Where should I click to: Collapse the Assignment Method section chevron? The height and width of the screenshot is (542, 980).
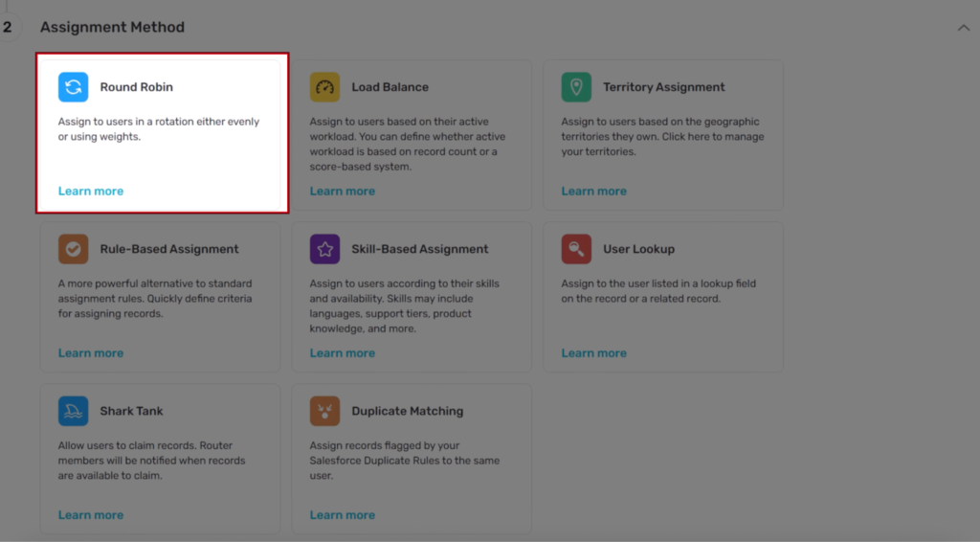click(963, 28)
